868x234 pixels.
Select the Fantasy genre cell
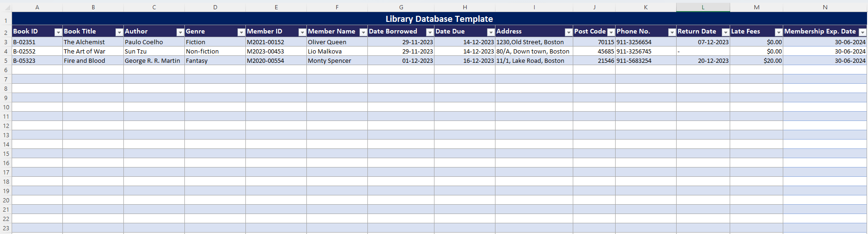tap(215, 60)
